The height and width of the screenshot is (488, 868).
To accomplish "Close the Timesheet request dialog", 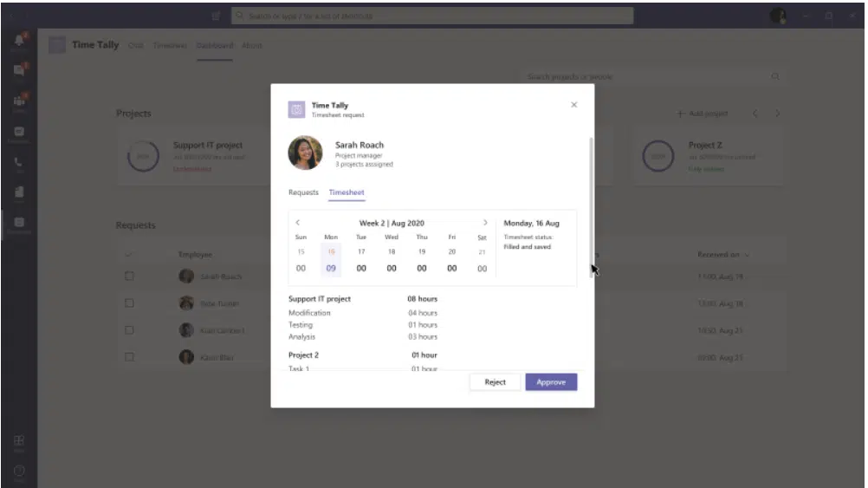I will [x=574, y=105].
